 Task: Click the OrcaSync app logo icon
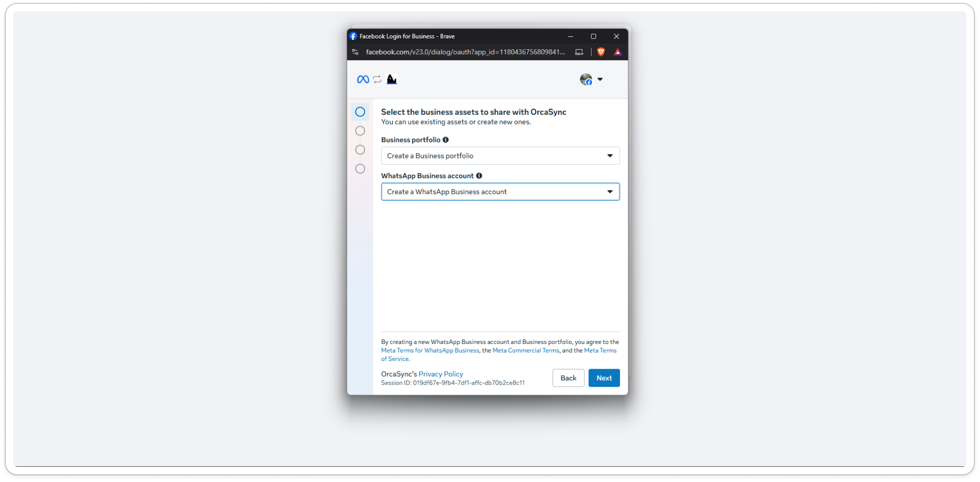(x=392, y=79)
